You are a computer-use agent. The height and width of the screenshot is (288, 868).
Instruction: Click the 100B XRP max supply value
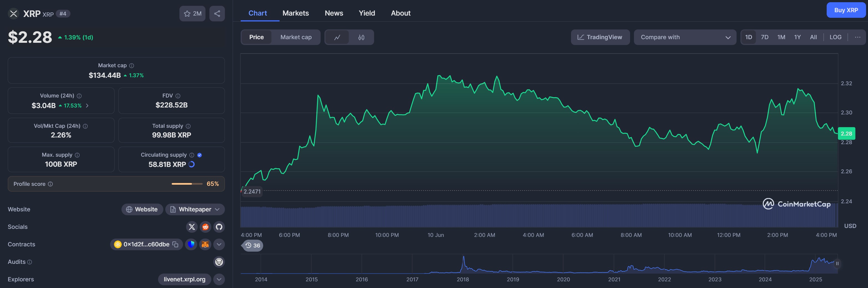tap(61, 164)
